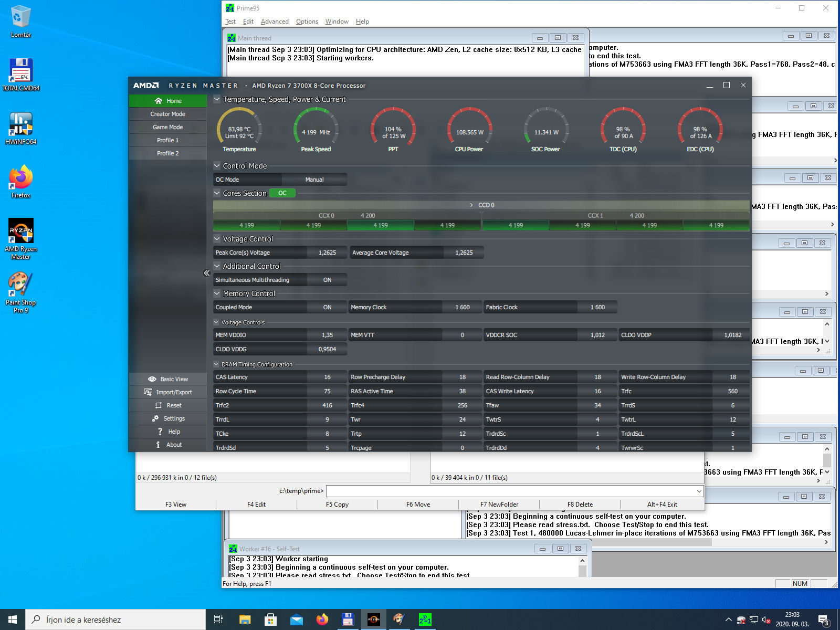Open Task View on taskbar
The image size is (840, 630).
pyautogui.click(x=218, y=619)
